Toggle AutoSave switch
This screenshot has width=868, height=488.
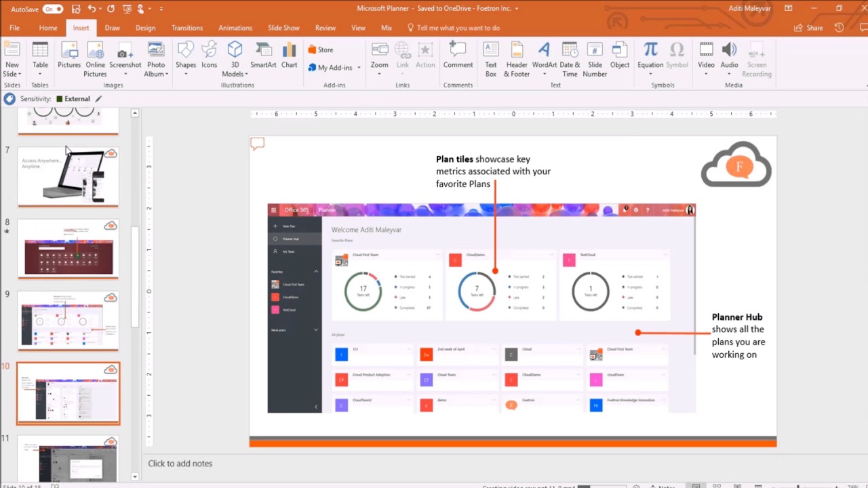tap(52, 9)
